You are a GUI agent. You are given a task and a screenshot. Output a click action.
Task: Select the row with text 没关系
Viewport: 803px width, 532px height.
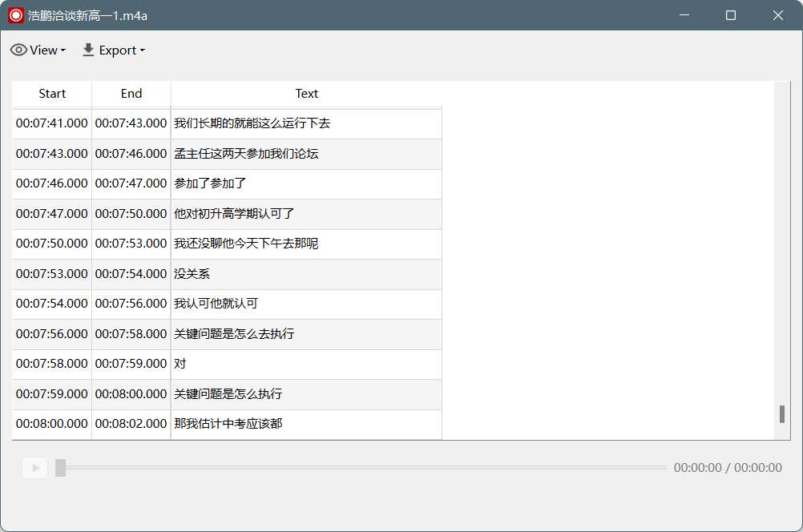[x=227, y=274]
